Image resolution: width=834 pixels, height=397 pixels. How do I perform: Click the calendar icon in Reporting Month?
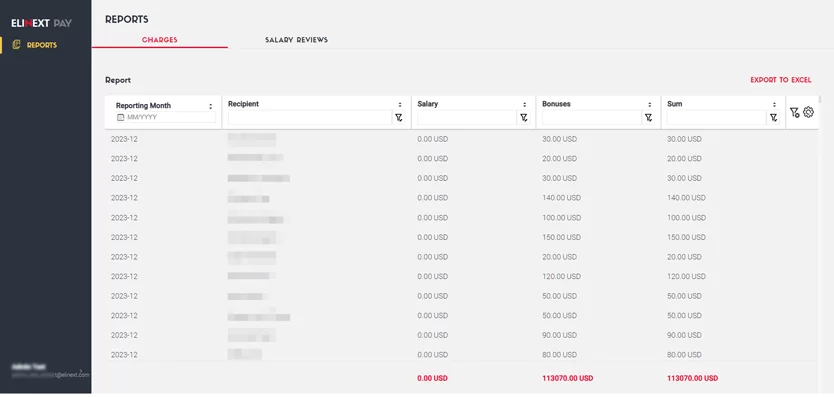coord(120,117)
